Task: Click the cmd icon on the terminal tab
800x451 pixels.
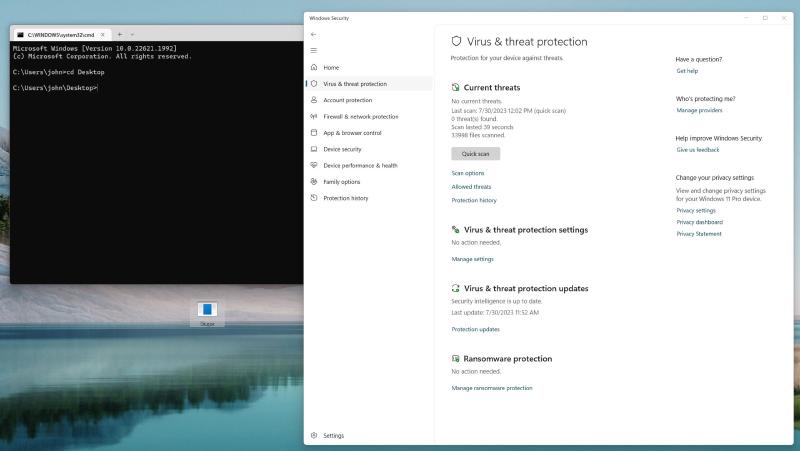Action: click(x=20, y=35)
